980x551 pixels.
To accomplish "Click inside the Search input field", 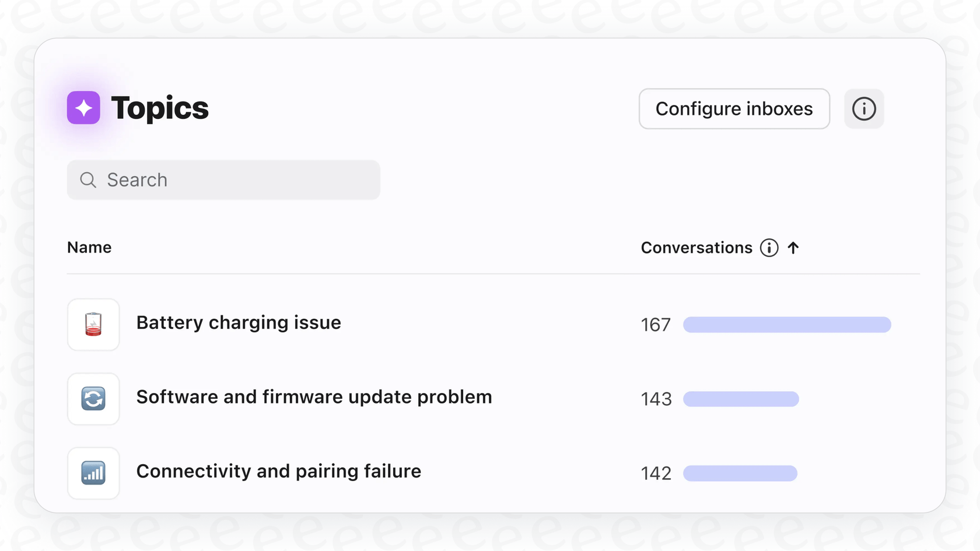I will [223, 180].
